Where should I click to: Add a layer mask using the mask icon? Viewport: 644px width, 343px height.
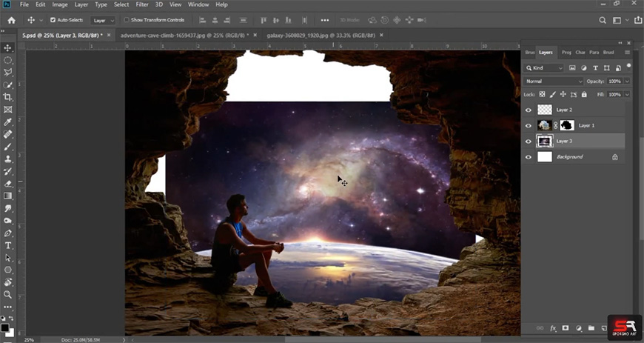[566, 327]
